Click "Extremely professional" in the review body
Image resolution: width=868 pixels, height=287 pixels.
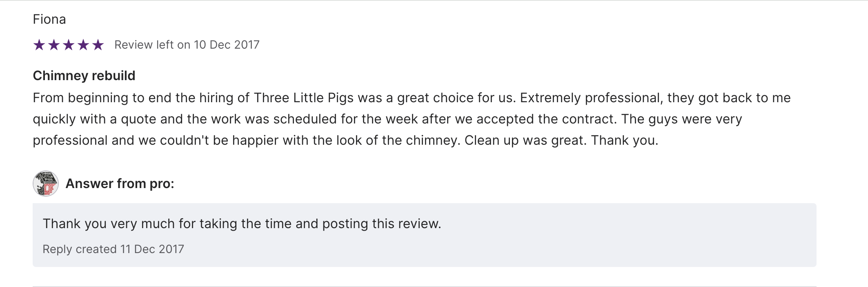590,98
